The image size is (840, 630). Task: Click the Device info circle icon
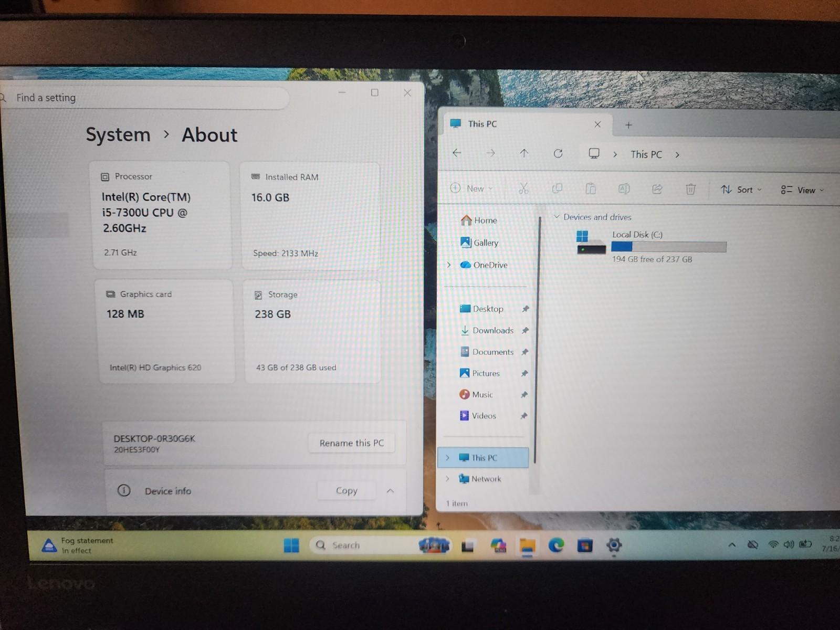(124, 490)
